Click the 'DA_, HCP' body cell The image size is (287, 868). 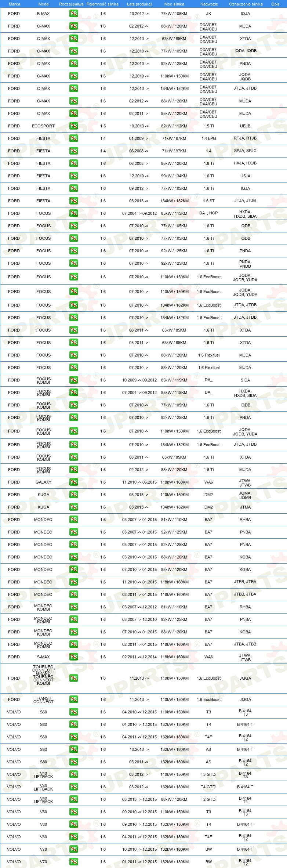[208, 213]
